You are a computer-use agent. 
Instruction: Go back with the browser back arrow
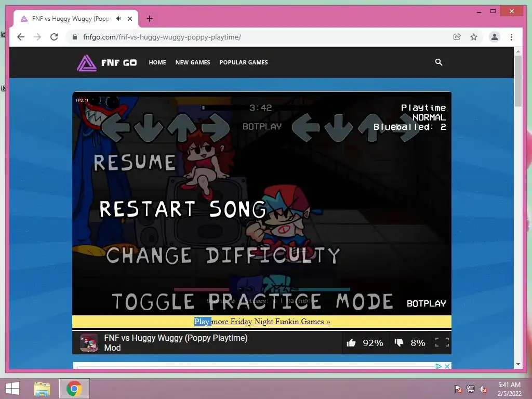(x=21, y=37)
